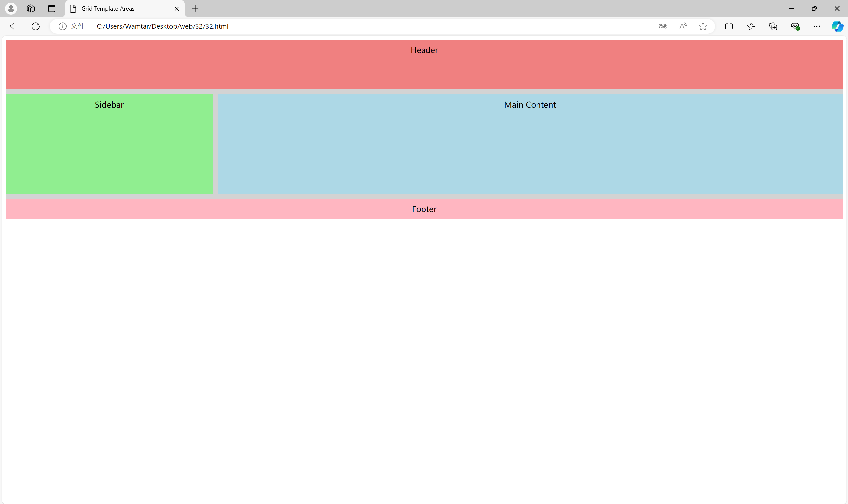
Task: Click the Footer section link area
Action: point(424,209)
